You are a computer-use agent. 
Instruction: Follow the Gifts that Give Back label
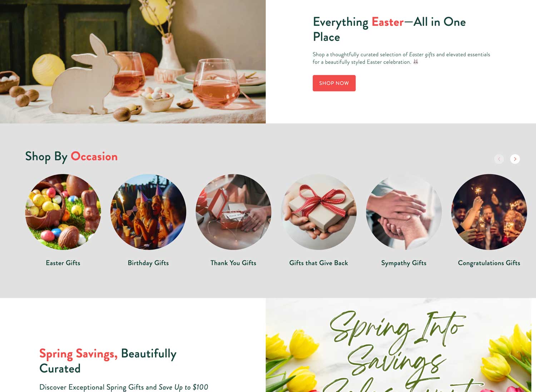[319, 263]
